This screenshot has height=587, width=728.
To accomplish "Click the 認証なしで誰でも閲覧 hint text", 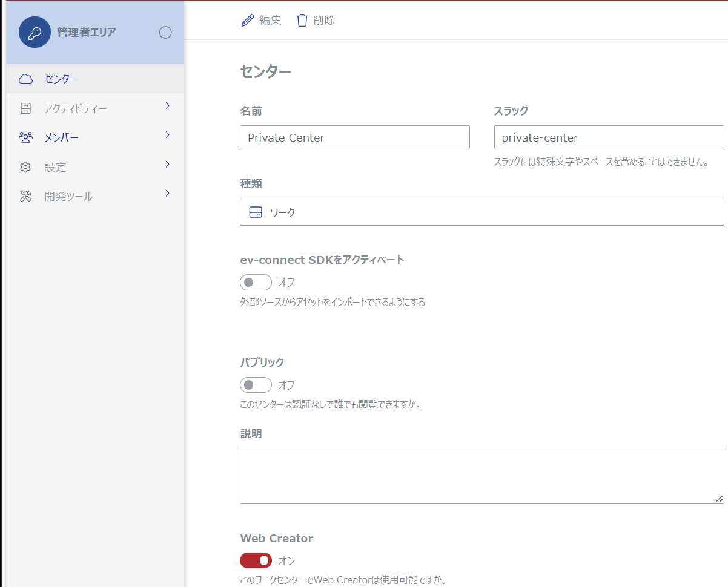I will click(x=331, y=404).
